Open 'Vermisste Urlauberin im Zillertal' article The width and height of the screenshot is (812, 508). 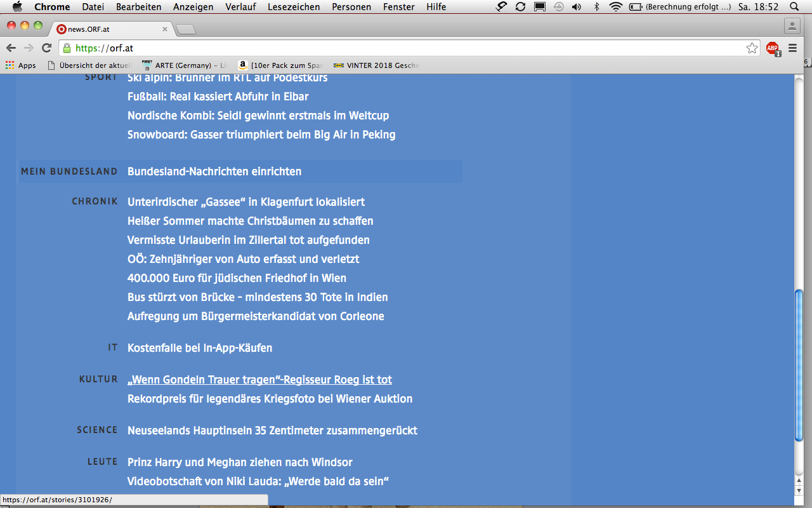[249, 240]
